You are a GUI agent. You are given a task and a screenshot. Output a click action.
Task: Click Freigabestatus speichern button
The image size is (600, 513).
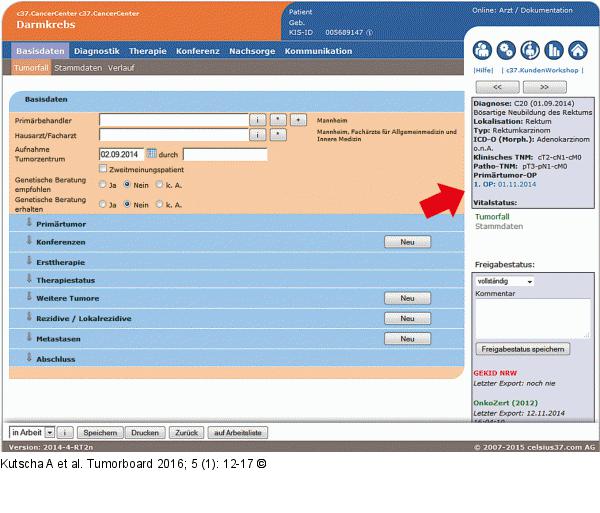(x=523, y=349)
